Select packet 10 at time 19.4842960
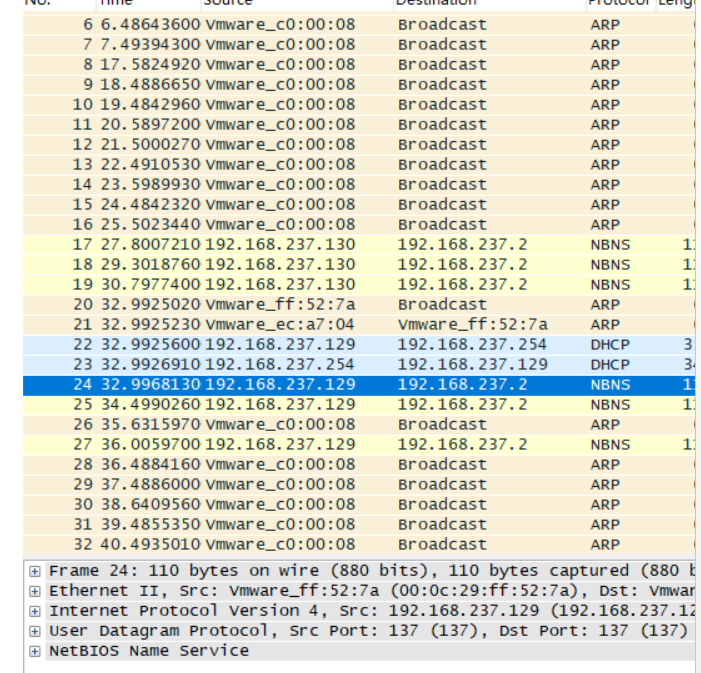 359,105
